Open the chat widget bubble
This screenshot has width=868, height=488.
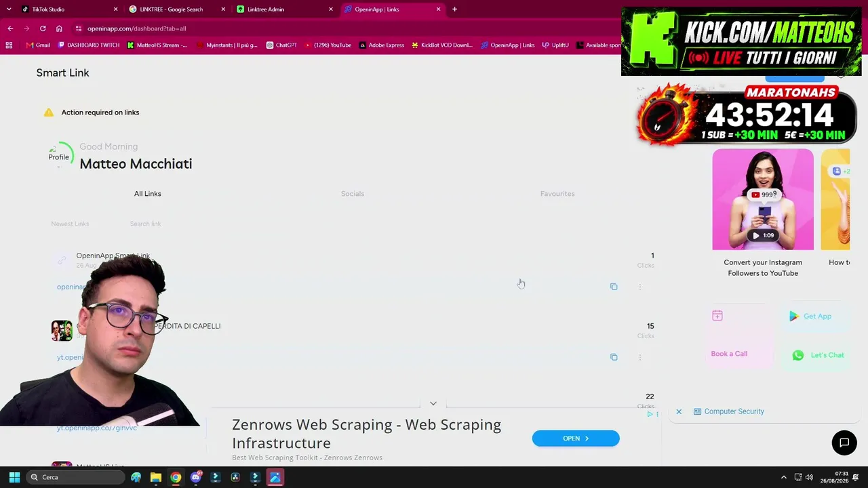844,443
